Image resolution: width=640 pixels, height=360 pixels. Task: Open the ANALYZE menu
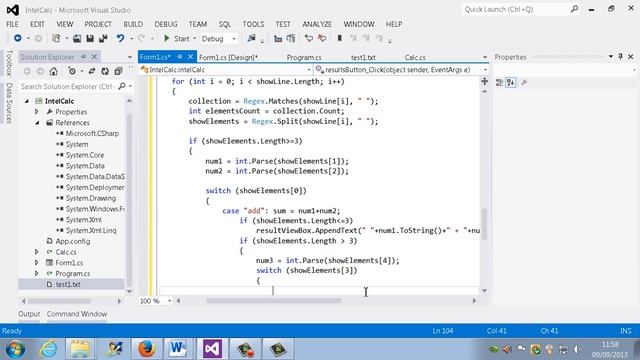317,24
